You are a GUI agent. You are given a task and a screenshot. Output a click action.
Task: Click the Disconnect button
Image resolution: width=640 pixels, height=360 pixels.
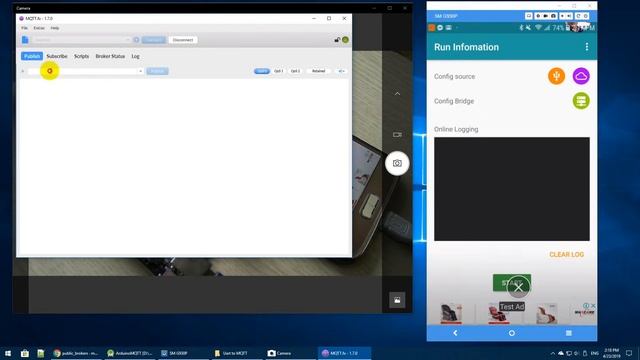(x=182, y=40)
